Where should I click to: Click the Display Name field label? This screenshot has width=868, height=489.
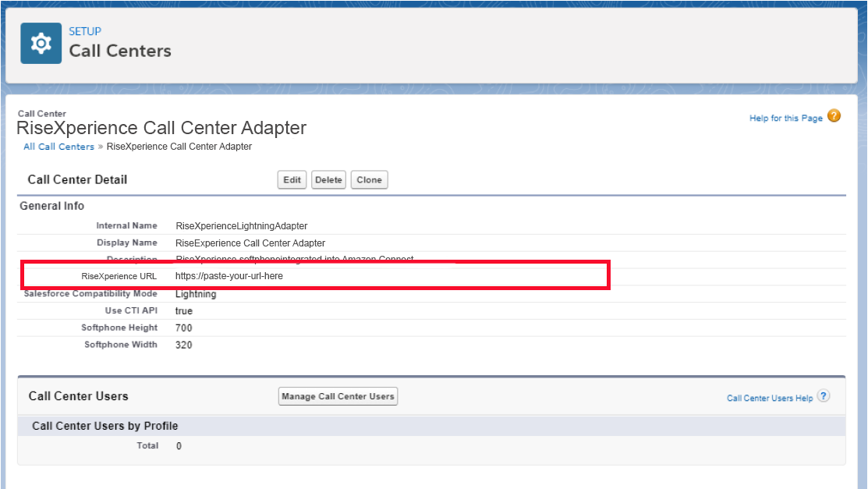point(127,243)
